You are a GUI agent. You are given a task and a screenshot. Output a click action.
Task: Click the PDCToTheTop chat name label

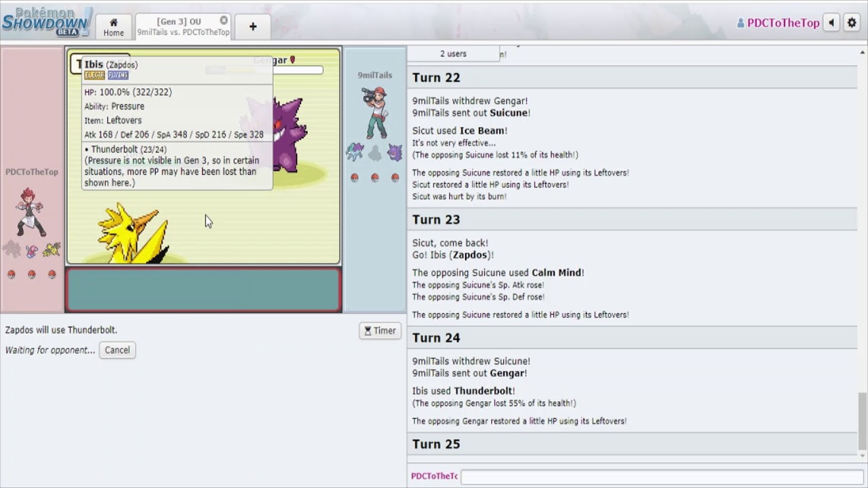click(x=435, y=476)
